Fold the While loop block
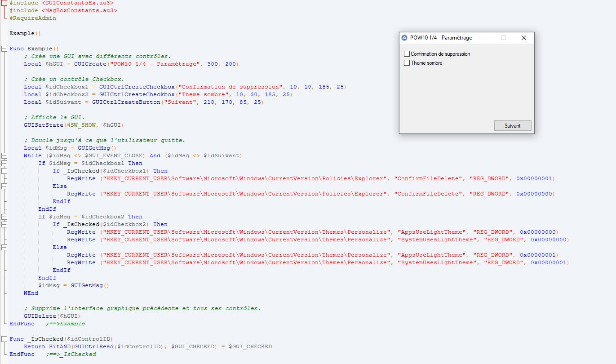The height and width of the screenshot is (364, 616). pos(4,155)
